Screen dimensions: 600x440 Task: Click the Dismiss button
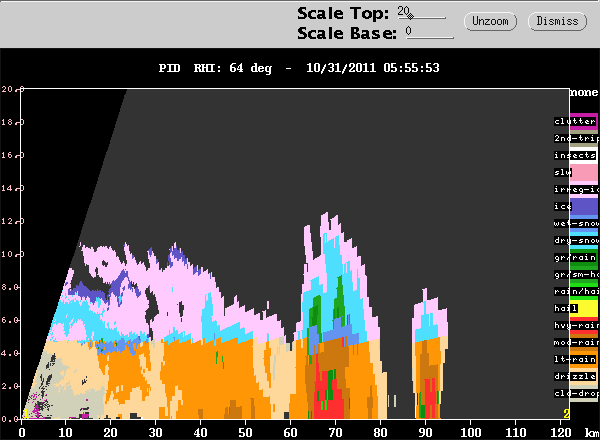click(557, 21)
